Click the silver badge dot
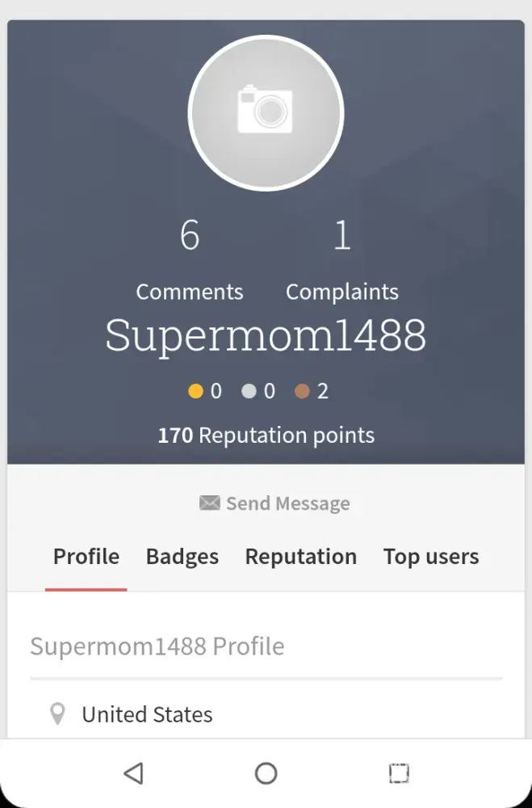 249,392
